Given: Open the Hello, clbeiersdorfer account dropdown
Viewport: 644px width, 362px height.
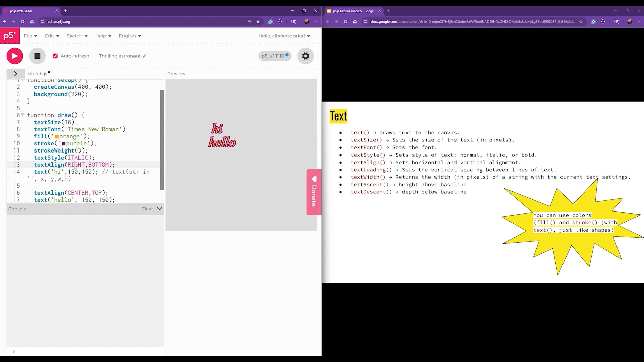Looking at the screenshot, I should pyautogui.click(x=284, y=36).
